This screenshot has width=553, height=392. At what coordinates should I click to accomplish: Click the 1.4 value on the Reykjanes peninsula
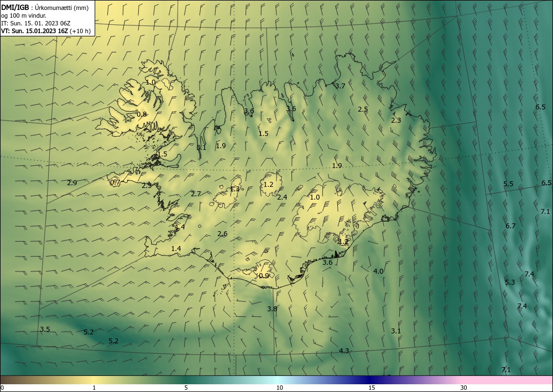176,249
